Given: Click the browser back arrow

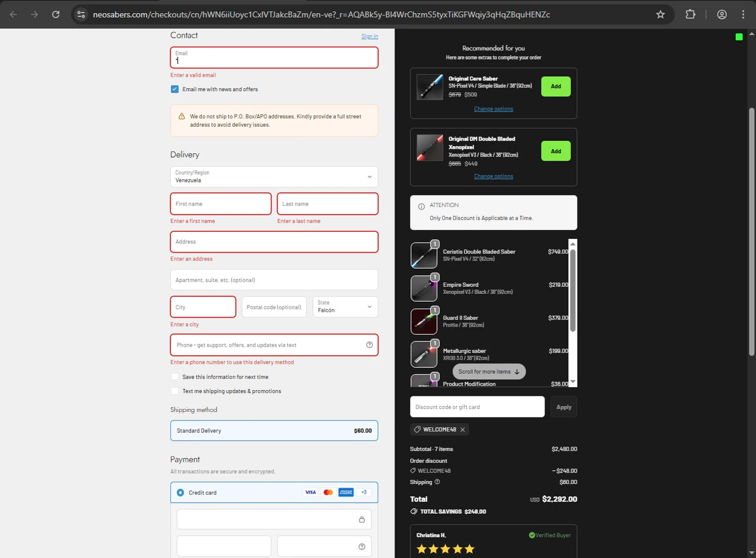Looking at the screenshot, I should pos(14,15).
